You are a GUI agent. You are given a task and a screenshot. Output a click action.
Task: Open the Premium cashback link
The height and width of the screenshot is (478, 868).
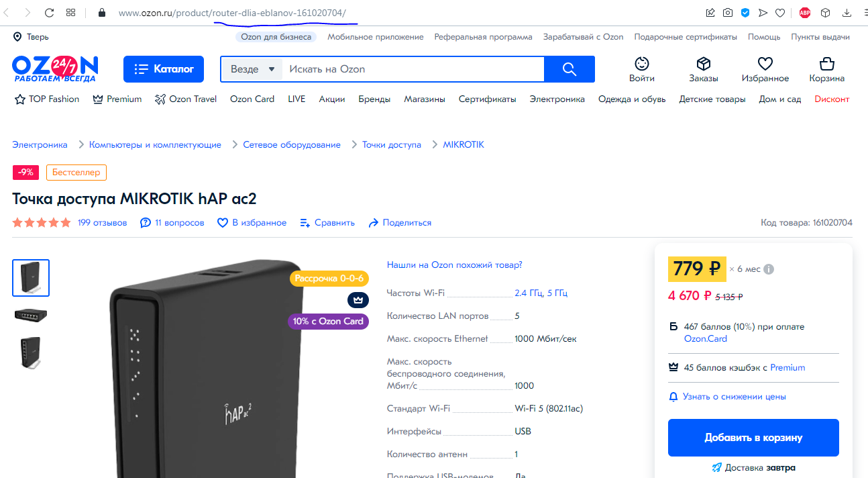pyautogui.click(x=788, y=367)
